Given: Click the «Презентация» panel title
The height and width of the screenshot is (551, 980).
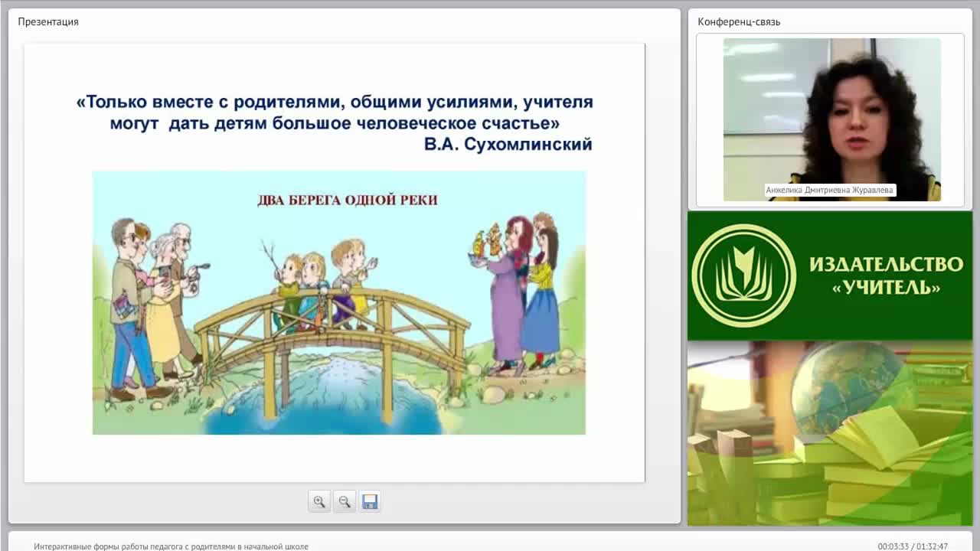Looking at the screenshot, I should click(x=48, y=21).
